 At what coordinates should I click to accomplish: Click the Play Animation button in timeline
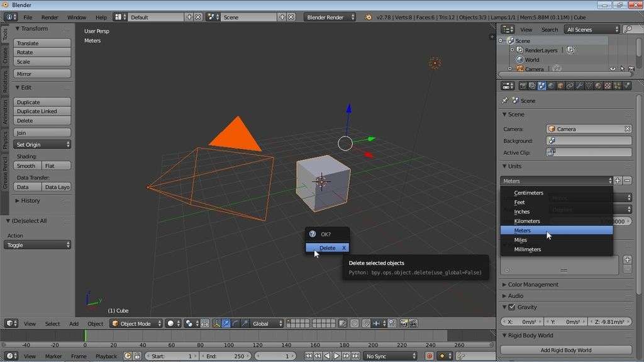[336, 356]
